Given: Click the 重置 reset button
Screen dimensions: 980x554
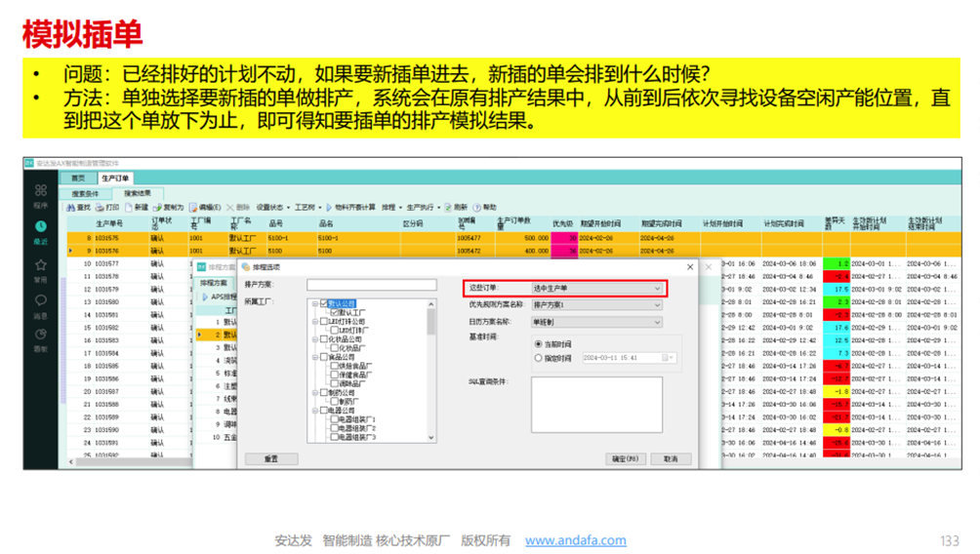Looking at the screenshot, I should click(x=271, y=459).
